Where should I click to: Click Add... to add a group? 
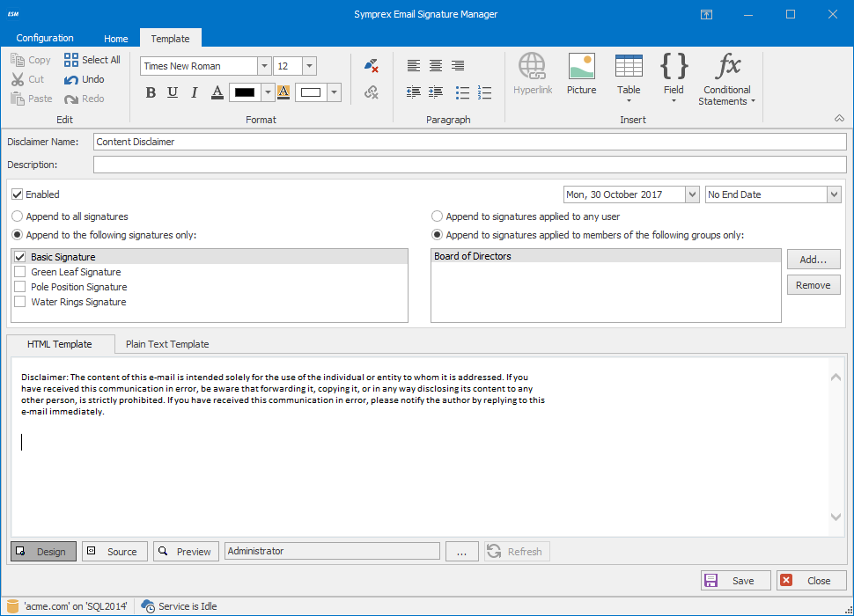click(814, 260)
